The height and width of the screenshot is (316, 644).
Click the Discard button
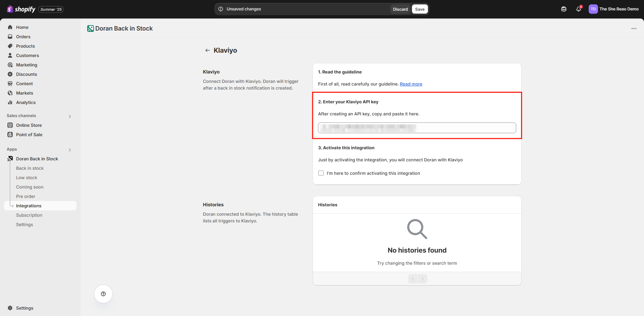pos(400,9)
